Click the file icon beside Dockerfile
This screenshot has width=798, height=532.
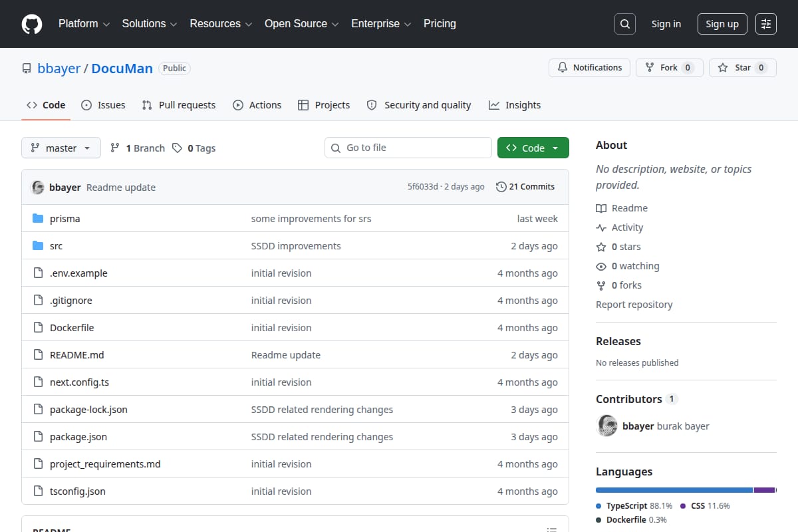(38, 328)
